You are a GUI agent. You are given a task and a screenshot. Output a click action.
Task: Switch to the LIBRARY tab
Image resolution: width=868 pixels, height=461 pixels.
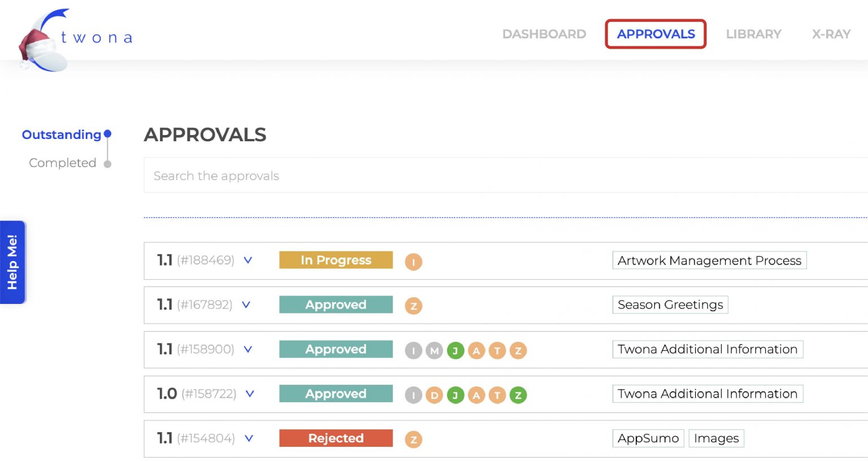tap(753, 34)
